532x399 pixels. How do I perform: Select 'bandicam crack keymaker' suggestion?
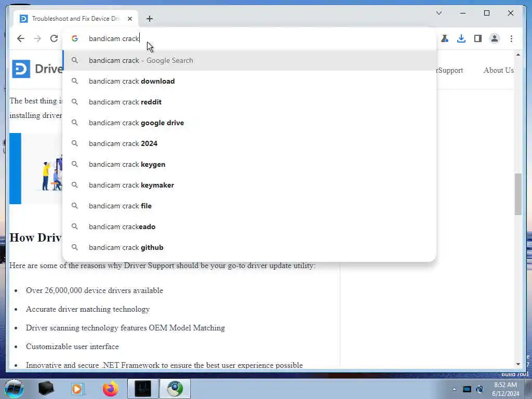(249, 185)
